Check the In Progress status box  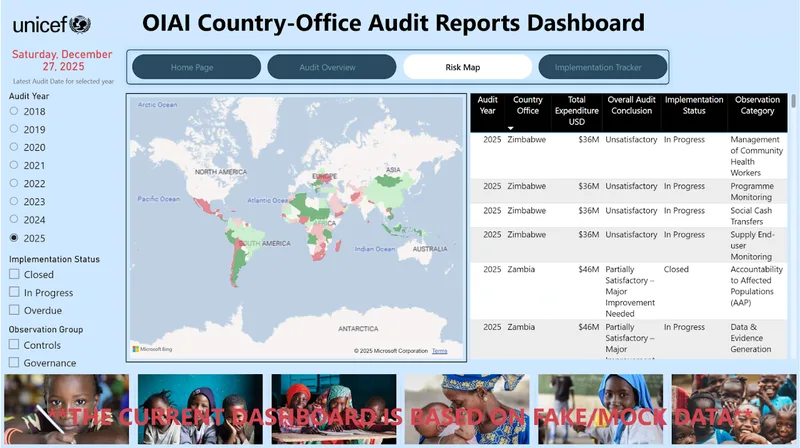[x=14, y=292]
